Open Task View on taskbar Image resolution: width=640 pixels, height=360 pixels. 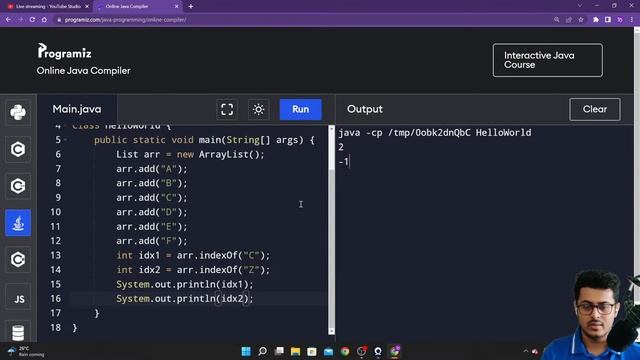(x=279, y=351)
